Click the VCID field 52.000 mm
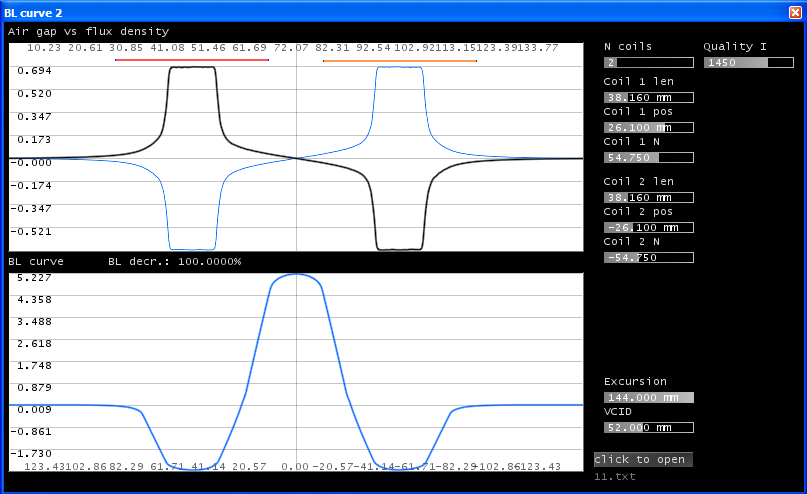Screen dimensions: 807x494 648,428
